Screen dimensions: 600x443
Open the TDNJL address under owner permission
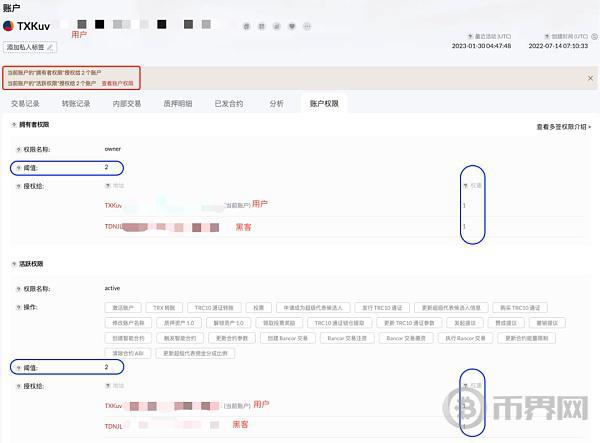(x=113, y=227)
